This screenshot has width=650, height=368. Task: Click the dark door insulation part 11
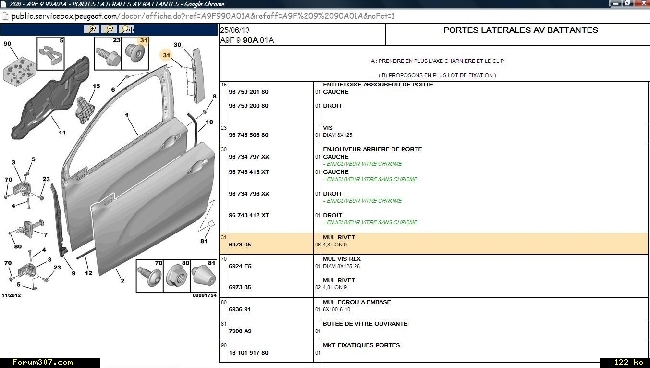click(x=50, y=99)
